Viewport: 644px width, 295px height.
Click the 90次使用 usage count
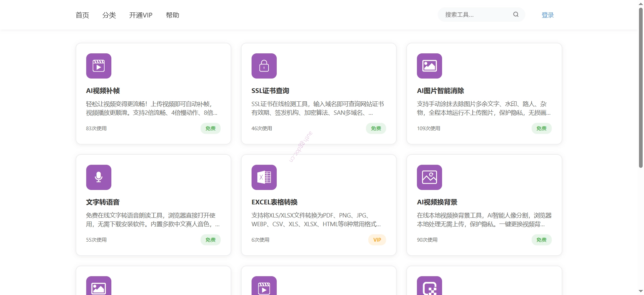[427, 240]
